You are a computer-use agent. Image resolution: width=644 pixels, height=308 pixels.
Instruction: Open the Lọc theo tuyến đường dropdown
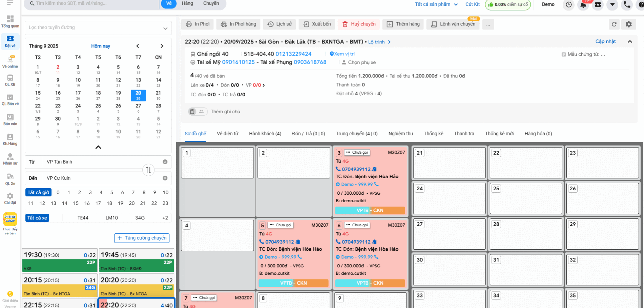[x=98, y=28]
